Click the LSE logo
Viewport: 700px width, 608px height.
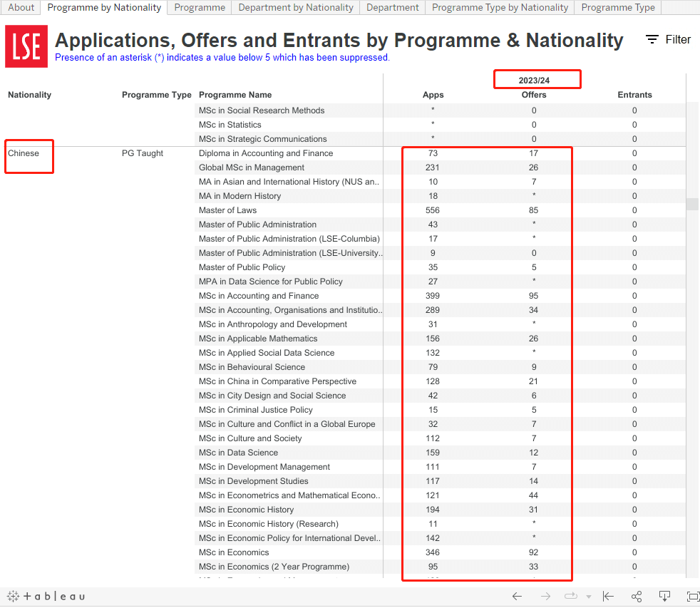click(x=26, y=46)
